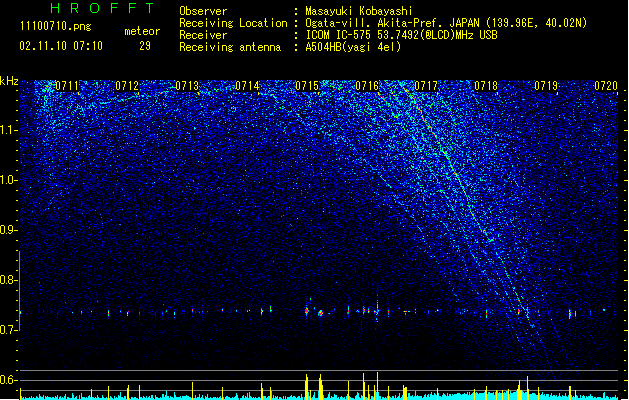Viewport: 629px width, 400px height.
Task: Click the 0714 time marker
Action: coord(247,86)
